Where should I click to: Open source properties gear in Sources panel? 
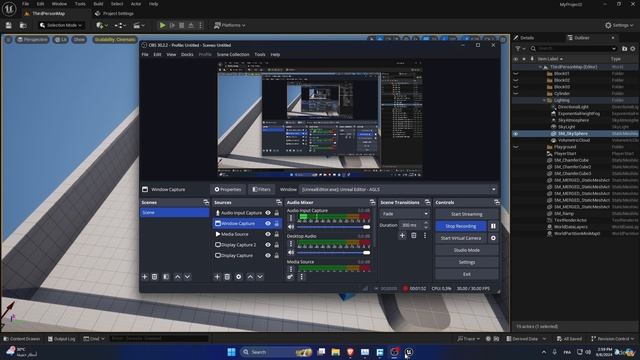tap(239, 277)
